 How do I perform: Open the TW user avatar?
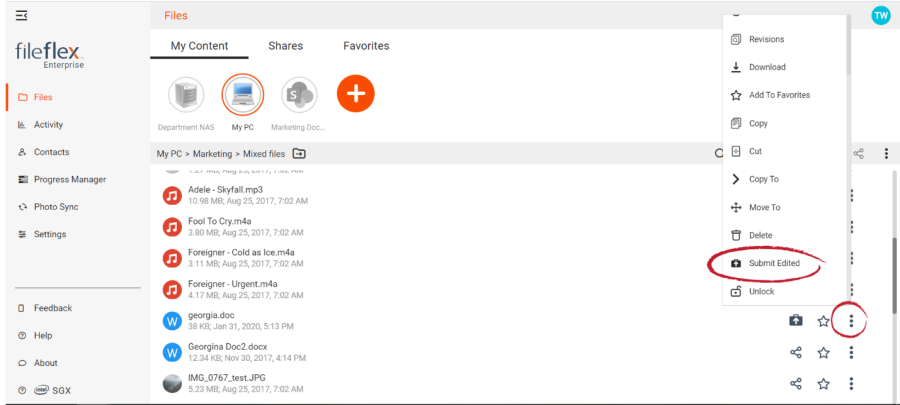tap(880, 15)
